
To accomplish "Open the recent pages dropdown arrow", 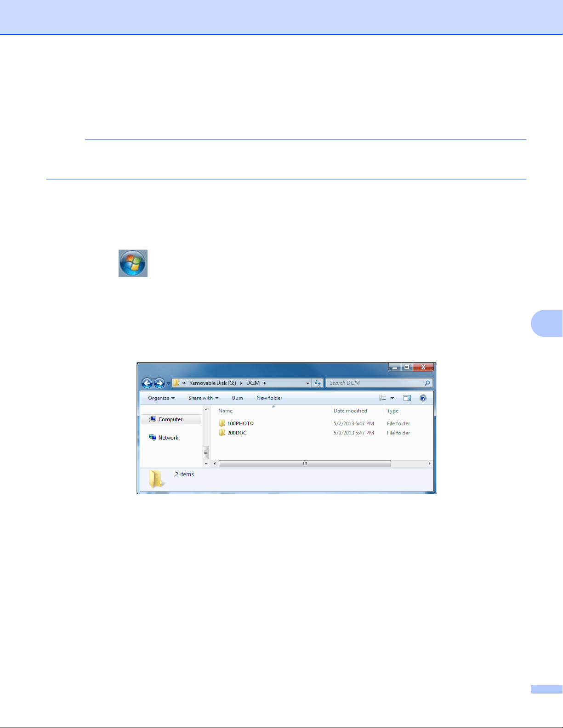I will coord(168,384).
